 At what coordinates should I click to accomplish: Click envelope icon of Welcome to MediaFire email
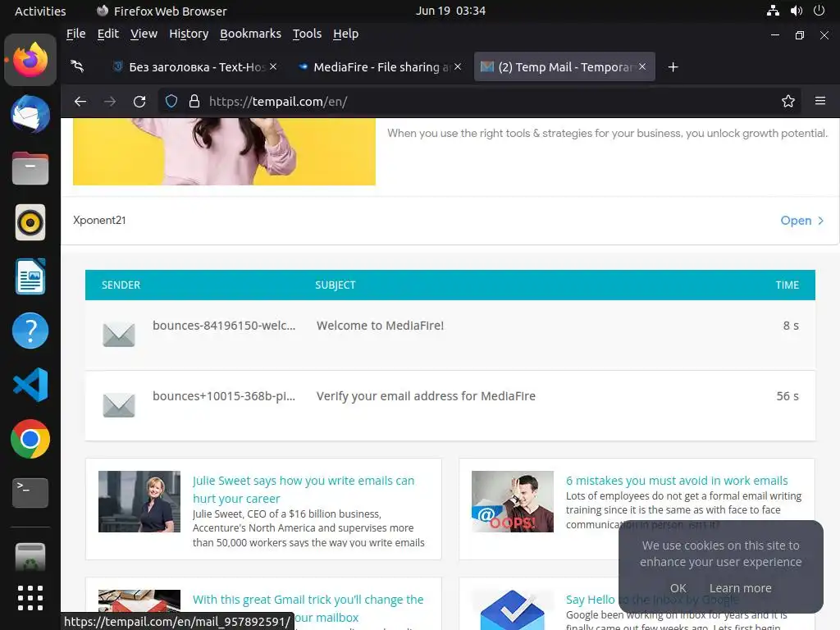pos(119,335)
